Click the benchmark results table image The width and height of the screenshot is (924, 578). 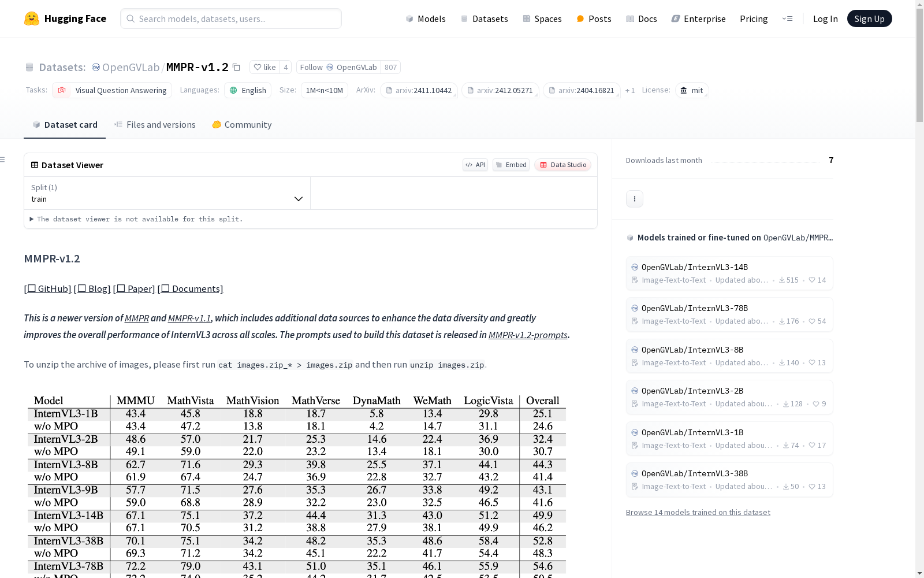tap(297, 486)
